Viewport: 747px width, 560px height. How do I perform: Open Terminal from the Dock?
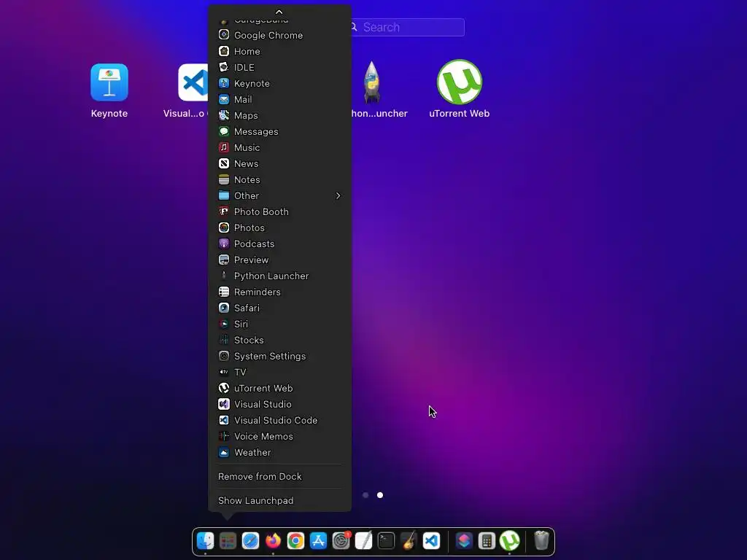[x=386, y=541]
